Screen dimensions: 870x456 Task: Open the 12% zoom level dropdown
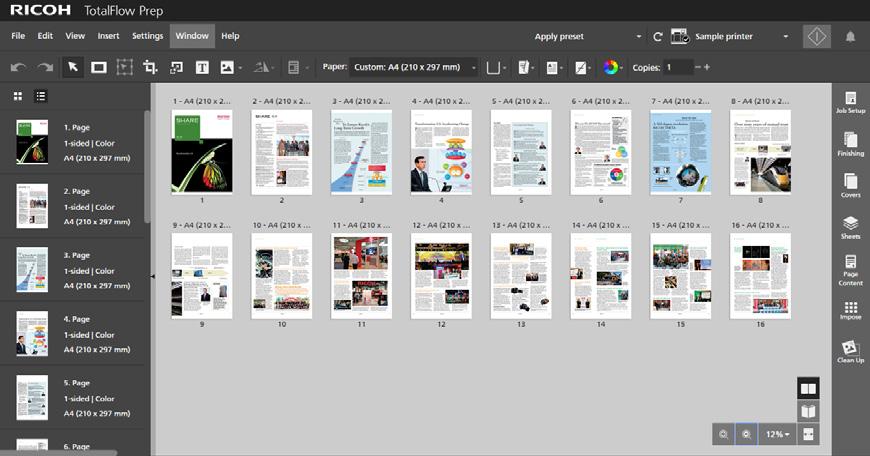777,434
